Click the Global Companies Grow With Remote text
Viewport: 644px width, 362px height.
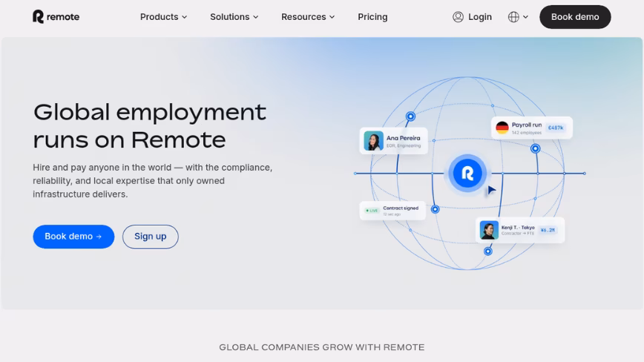[x=322, y=347]
